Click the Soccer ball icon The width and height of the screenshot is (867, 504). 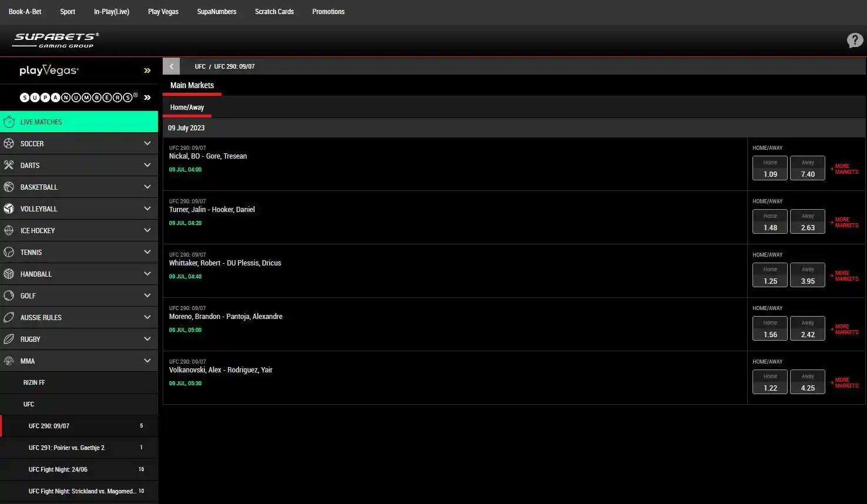tap(9, 143)
